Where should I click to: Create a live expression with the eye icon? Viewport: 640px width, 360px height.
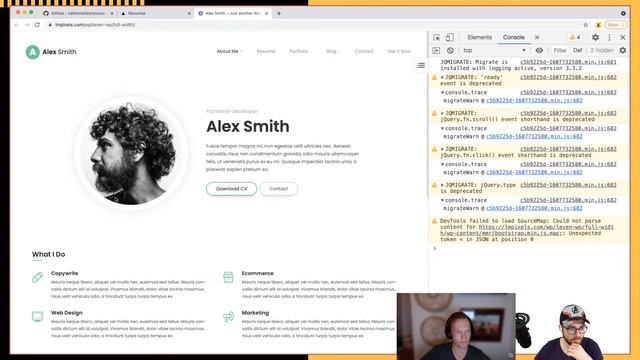[539, 50]
